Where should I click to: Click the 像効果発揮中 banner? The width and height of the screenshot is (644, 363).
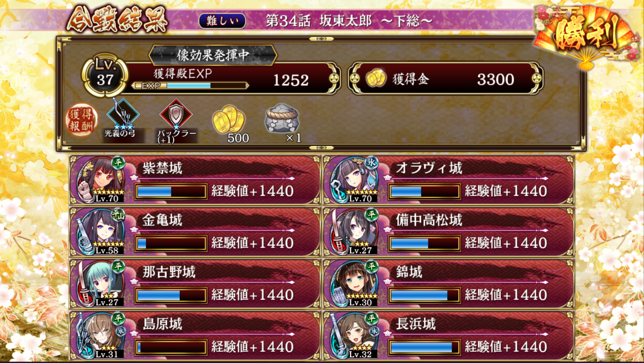point(213,55)
